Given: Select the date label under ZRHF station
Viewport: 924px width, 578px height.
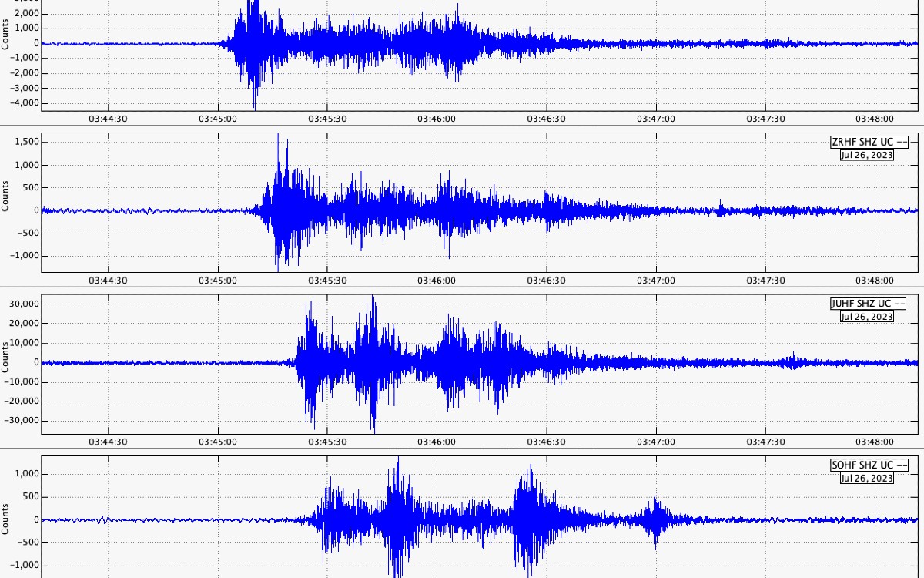Looking at the screenshot, I should [866, 154].
